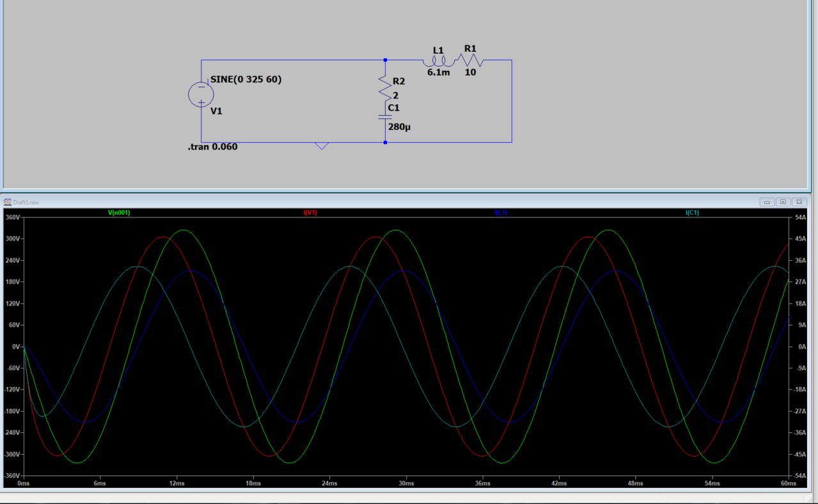Click the -360V left axis label
The height and width of the screenshot is (504, 818).
12,476
